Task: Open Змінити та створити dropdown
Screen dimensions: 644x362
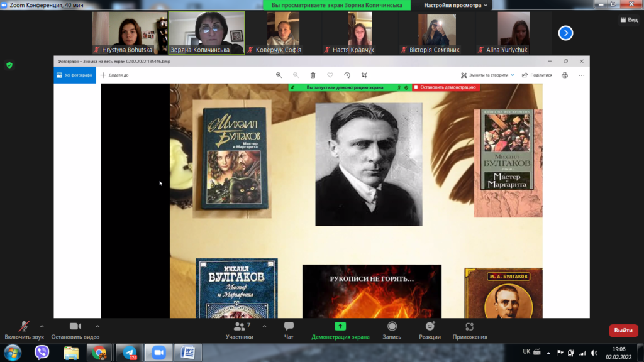Action: 487,75
